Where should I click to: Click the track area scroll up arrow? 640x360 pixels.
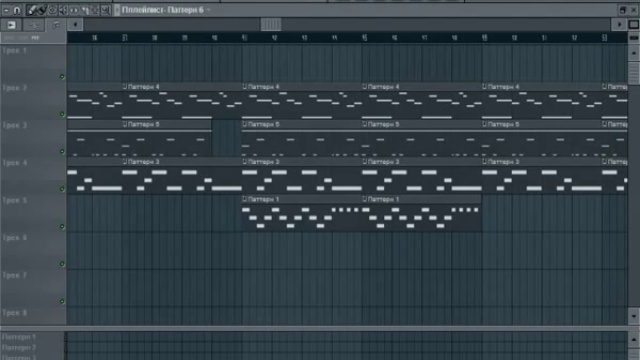coord(634,53)
